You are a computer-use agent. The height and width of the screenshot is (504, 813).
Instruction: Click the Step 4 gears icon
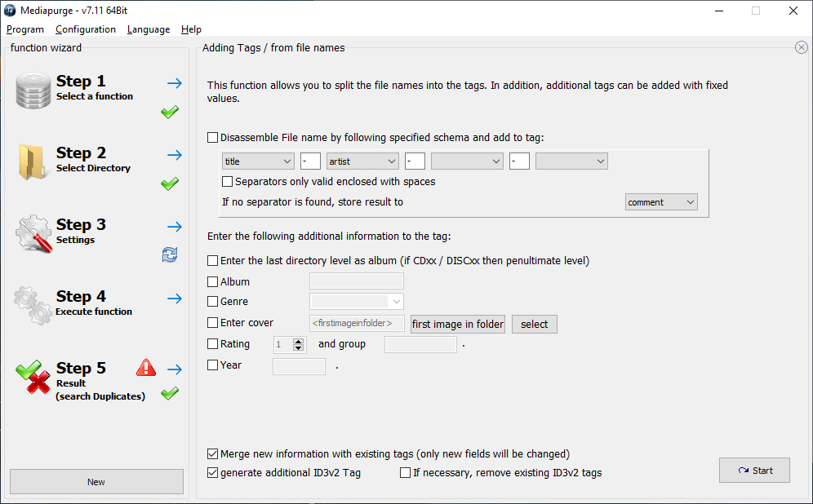click(33, 305)
